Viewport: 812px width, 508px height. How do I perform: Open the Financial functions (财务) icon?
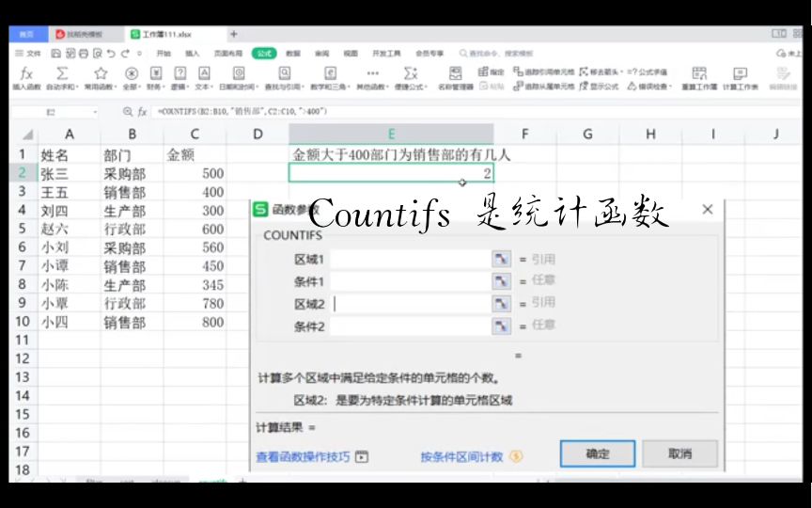[156, 73]
